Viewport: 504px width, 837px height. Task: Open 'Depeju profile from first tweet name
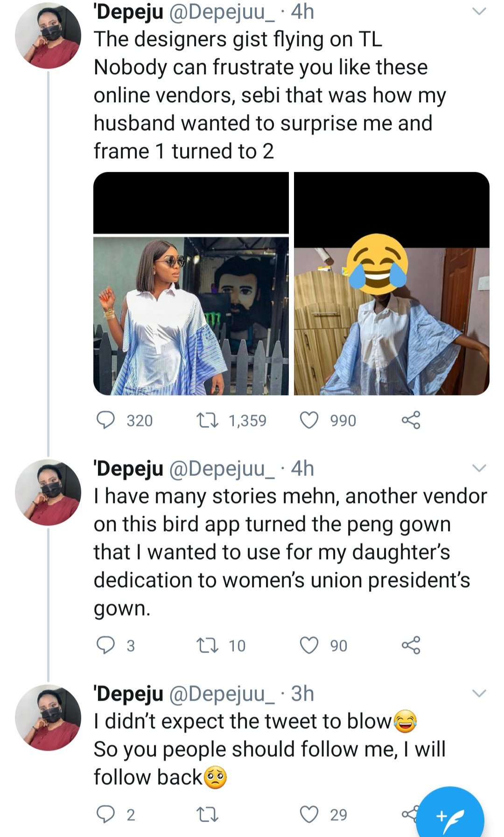tap(129, 12)
